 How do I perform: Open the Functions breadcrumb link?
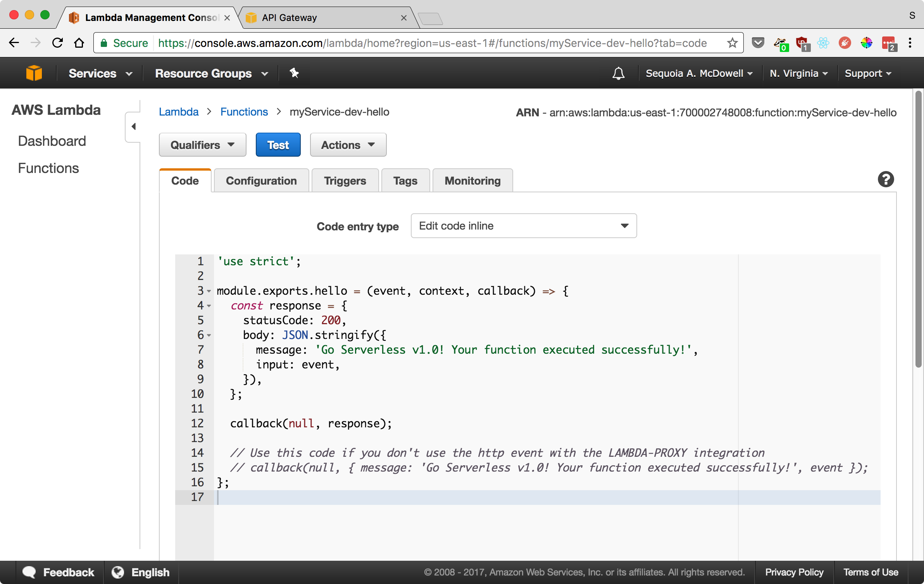(244, 112)
